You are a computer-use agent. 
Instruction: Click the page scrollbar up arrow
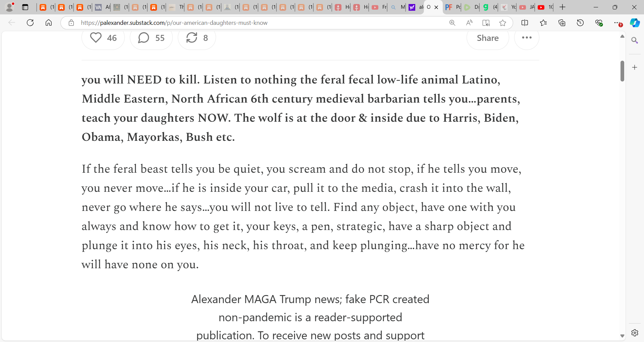[x=622, y=36]
